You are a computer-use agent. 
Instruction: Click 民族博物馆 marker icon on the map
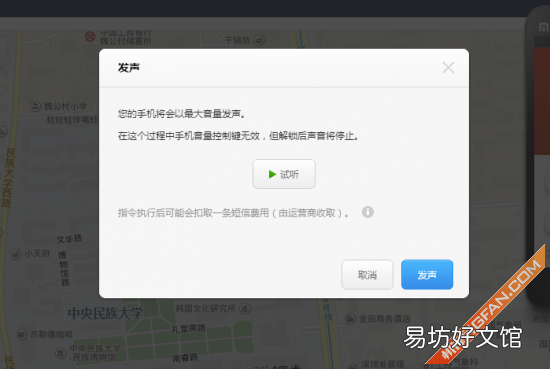60,353
